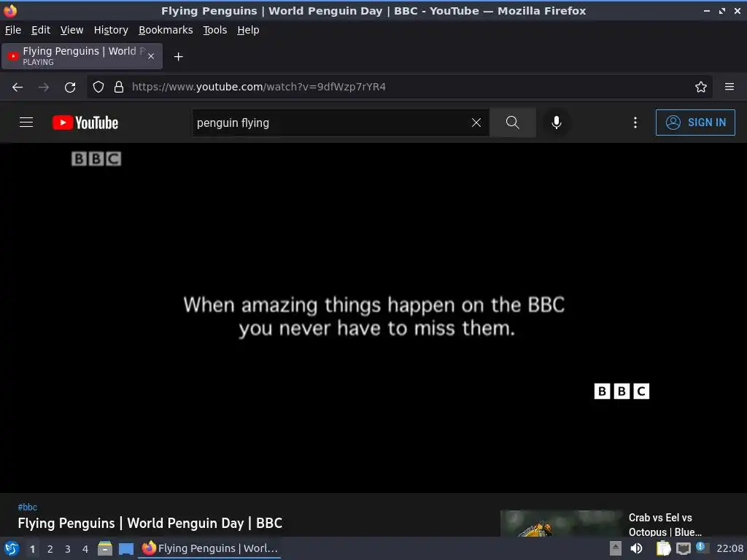747x560 pixels.
Task: Search with your voice microphone
Action: pos(557,122)
